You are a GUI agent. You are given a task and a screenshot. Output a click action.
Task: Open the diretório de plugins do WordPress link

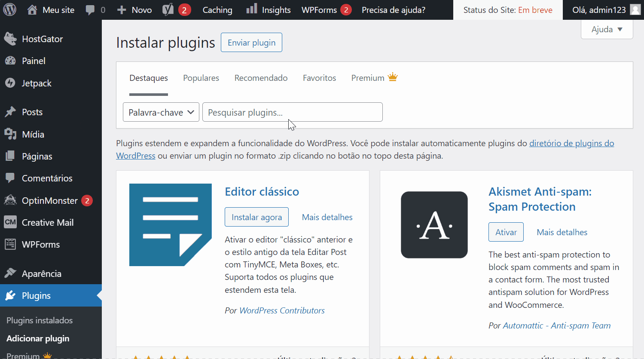[x=571, y=143]
